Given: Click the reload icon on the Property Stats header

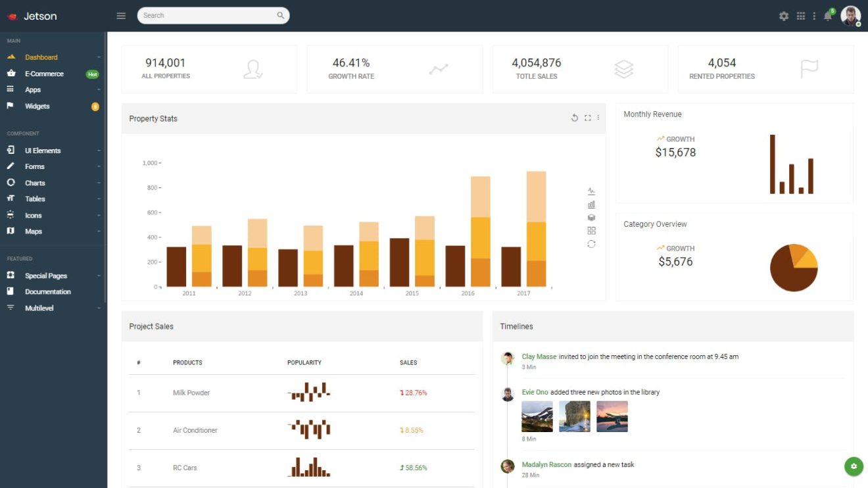Looking at the screenshot, I should (x=574, y=118).
